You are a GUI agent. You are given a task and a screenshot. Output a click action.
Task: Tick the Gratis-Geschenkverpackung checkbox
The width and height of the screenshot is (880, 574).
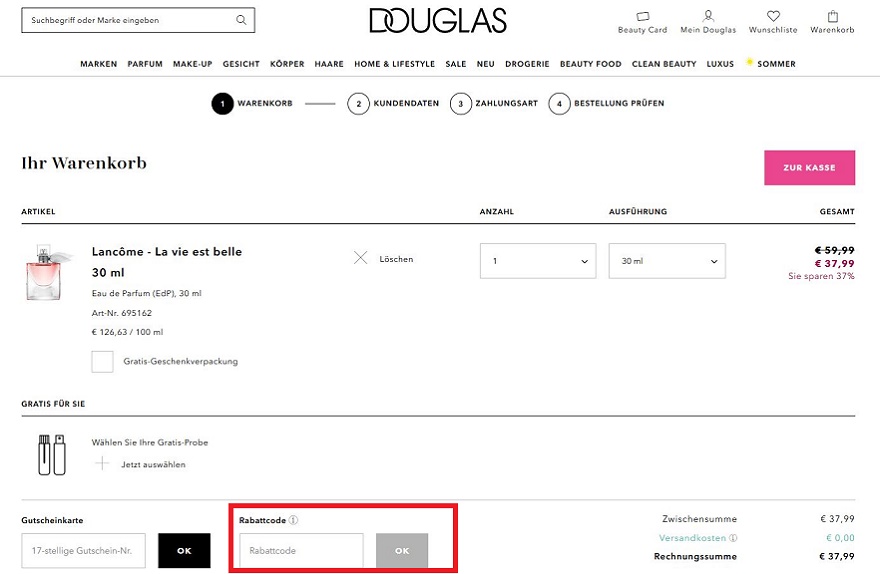[102, 362]
